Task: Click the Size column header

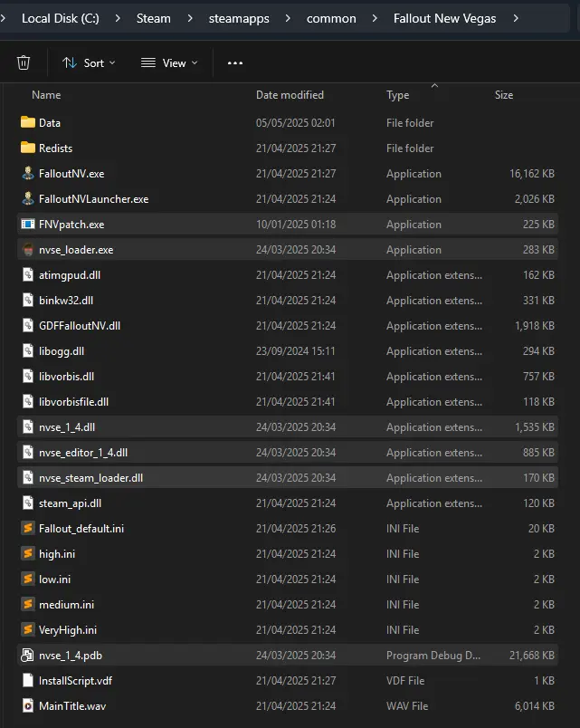Action: pos(504,94)
